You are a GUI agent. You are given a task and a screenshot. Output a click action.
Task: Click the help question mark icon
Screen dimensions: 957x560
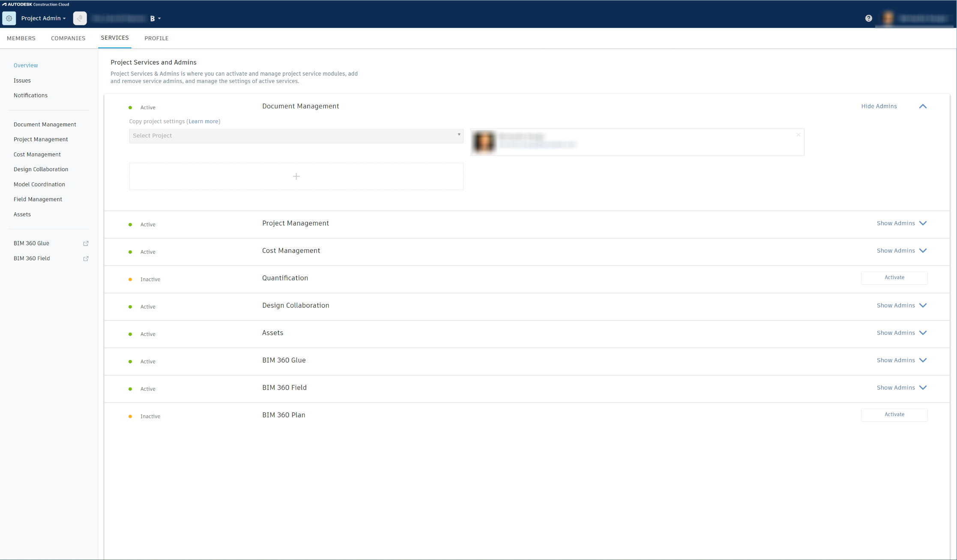[x=869, y=18]
